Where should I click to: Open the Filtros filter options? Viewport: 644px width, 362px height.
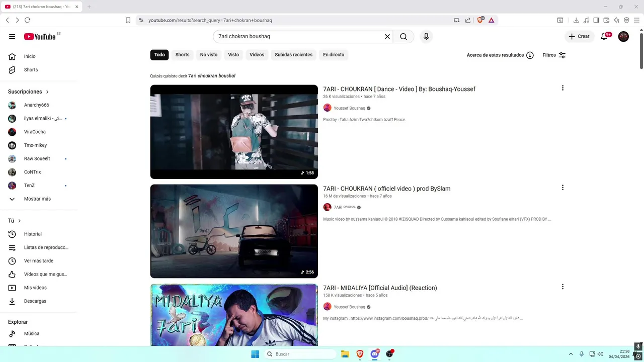click(554, 55)
